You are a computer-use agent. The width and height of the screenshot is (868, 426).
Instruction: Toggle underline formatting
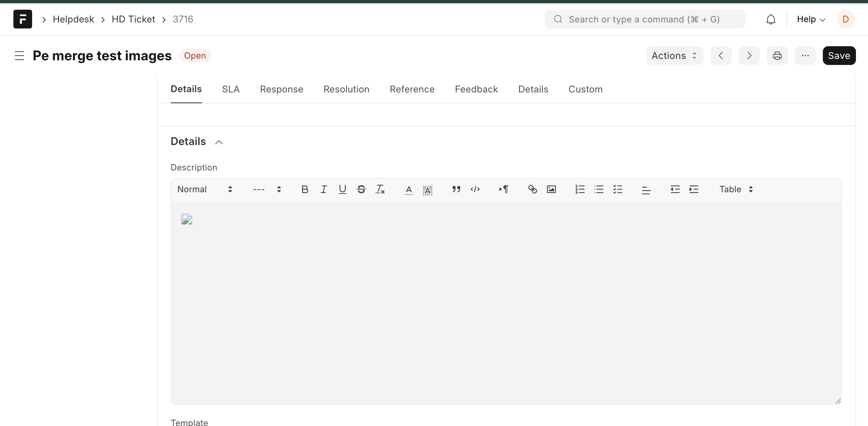pos(342,189)
